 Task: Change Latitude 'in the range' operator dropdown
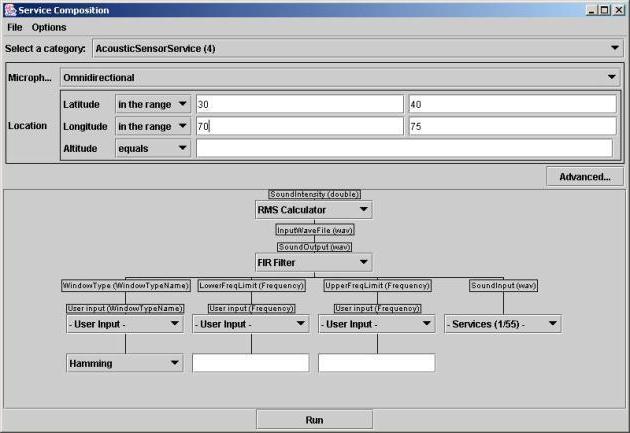point(153,104)
